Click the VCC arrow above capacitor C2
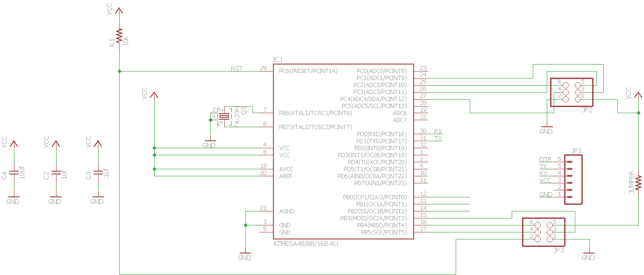Viewport: 644px width, 275px height. click(56, 144)
